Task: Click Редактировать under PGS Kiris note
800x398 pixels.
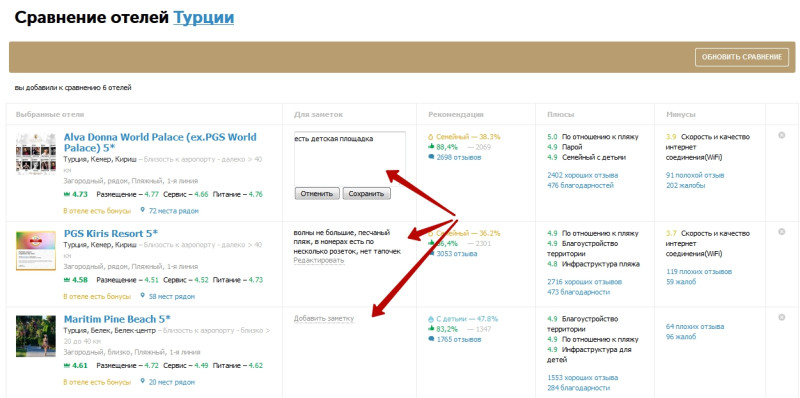Action: point(318,261)
